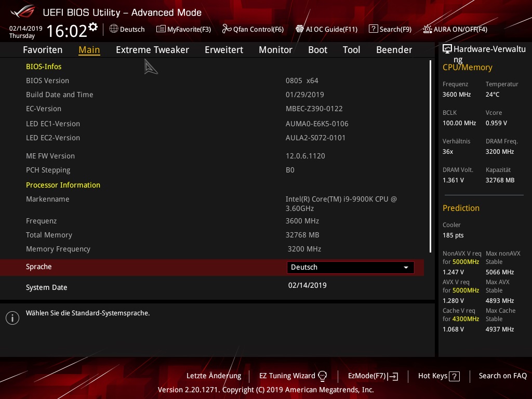Click ME FW Version value 12.0.6.1120
The width and height of the screenshot is (532, 399).
[x=305, y=156]
